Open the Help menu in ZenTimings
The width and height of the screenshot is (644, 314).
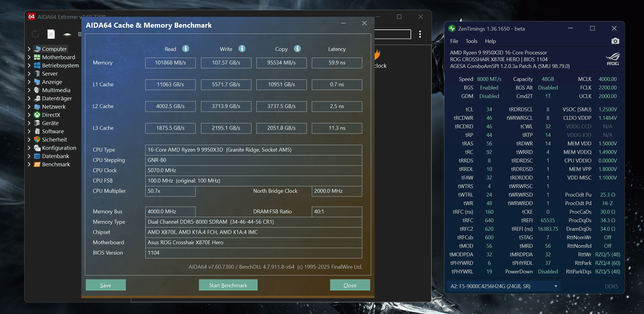pyautogui.click(x=490, y=41)
